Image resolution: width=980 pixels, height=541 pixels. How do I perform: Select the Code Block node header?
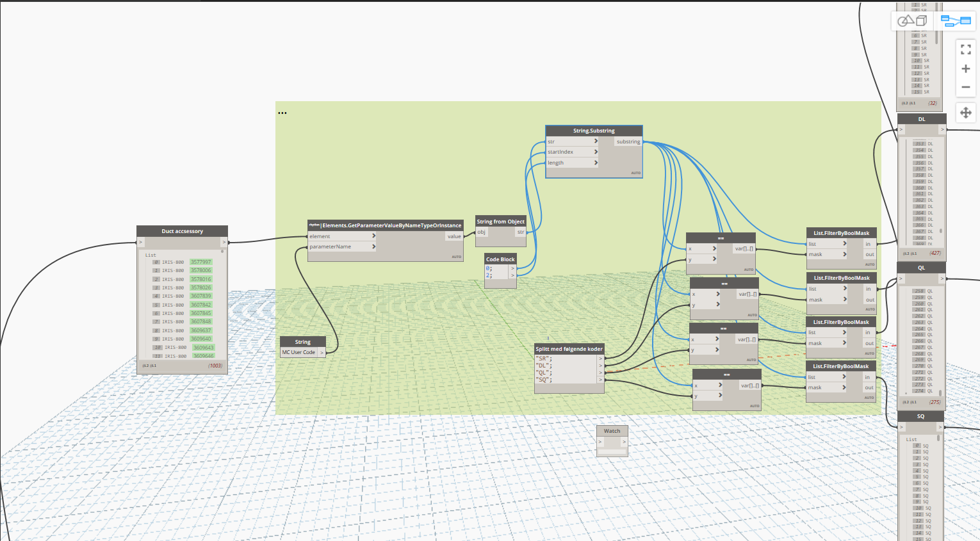tap(500, 259)
